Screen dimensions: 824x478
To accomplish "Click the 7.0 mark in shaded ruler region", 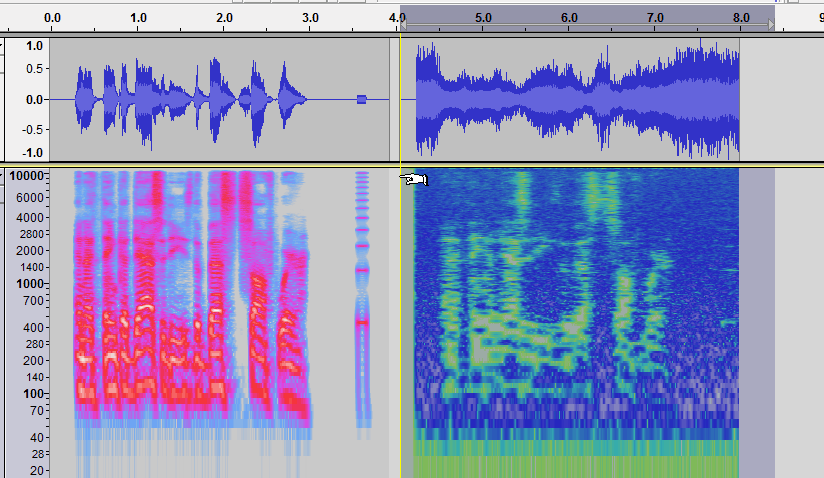I will click(655, 18).
